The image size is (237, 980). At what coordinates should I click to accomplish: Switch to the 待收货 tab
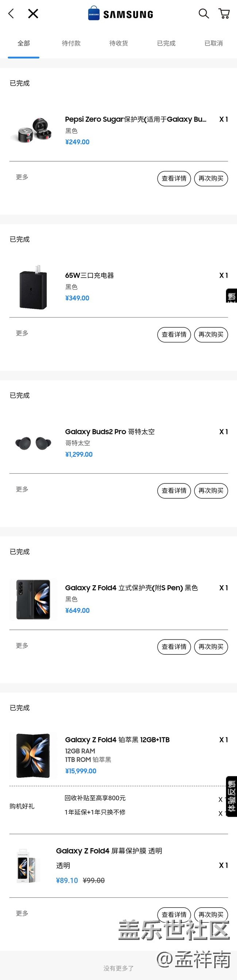(x=118, y=43)
